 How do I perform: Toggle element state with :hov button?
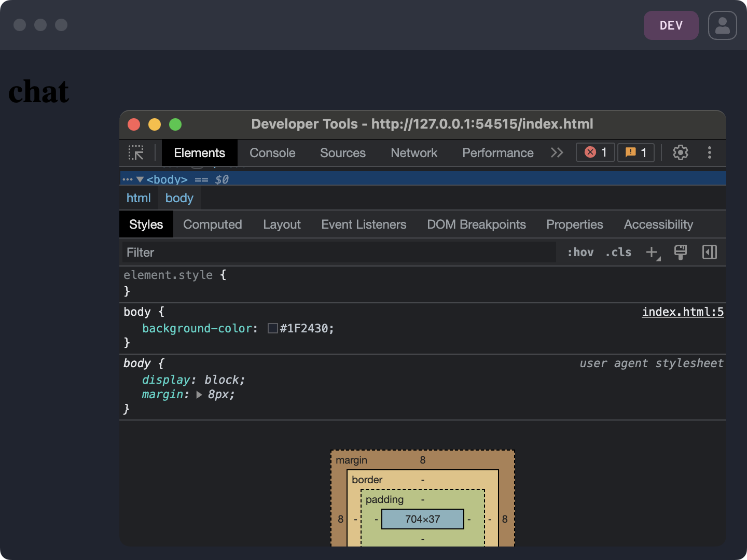(x=579, y=253)
